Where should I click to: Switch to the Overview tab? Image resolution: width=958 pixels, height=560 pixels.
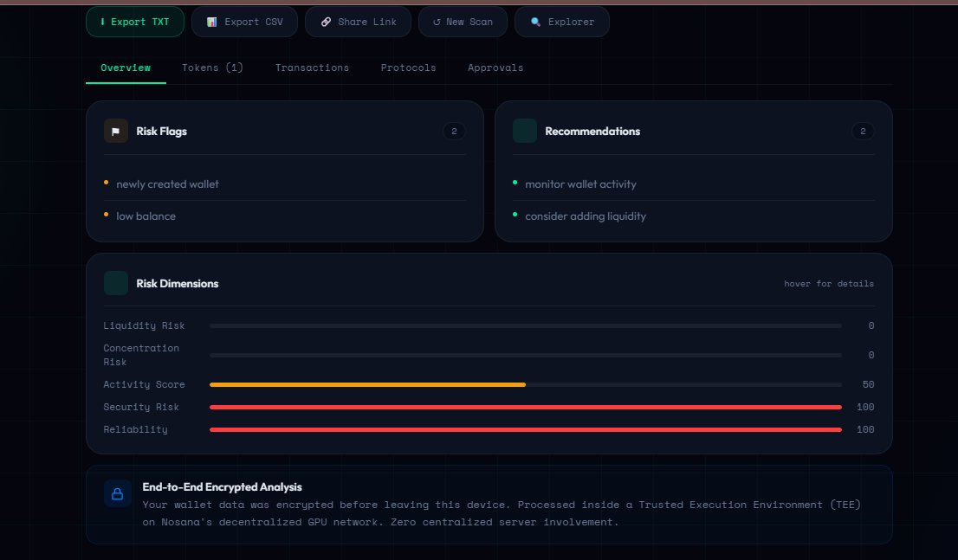(126, 68)
